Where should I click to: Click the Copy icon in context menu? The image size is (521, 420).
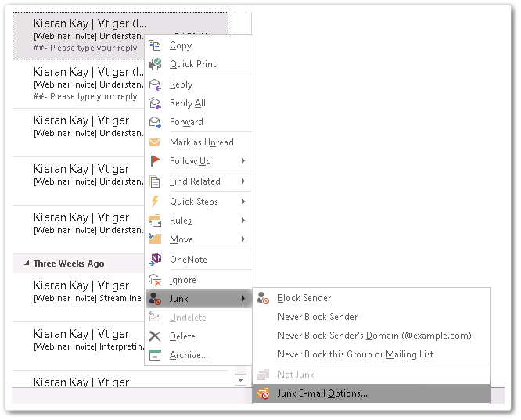coord(155,45)
